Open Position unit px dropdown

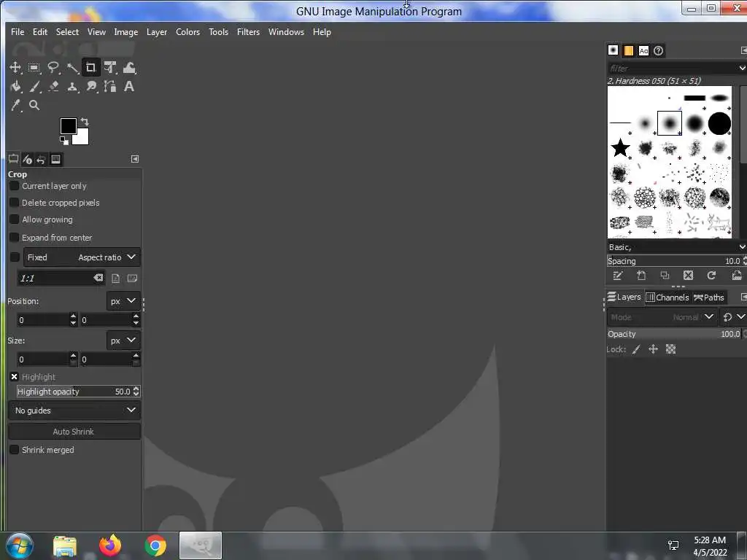point(123,301)
